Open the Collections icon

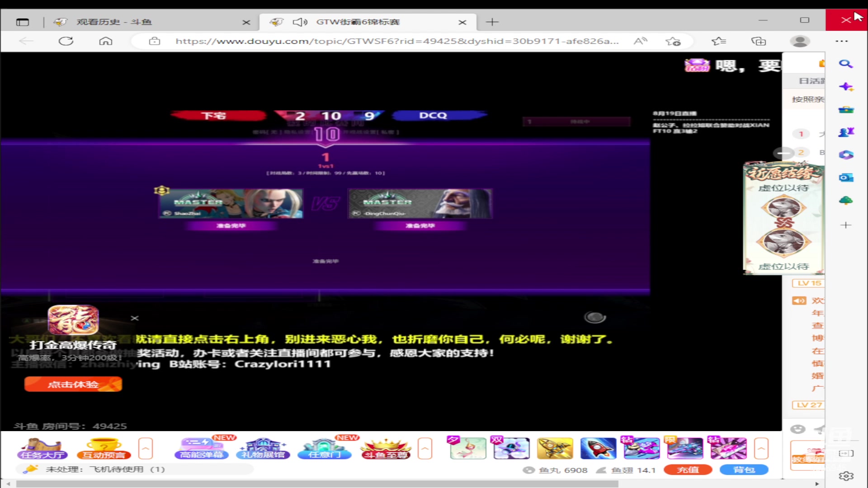759,41
